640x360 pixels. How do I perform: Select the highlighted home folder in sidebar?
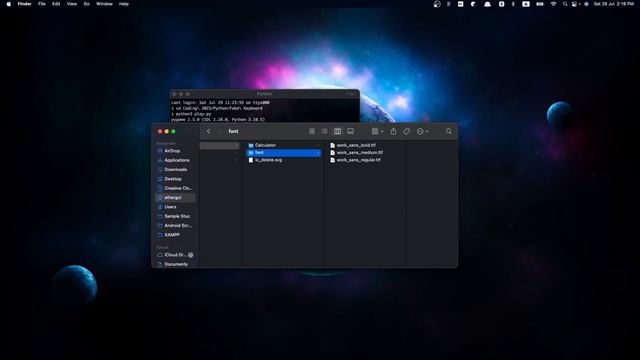pos(175,198)
